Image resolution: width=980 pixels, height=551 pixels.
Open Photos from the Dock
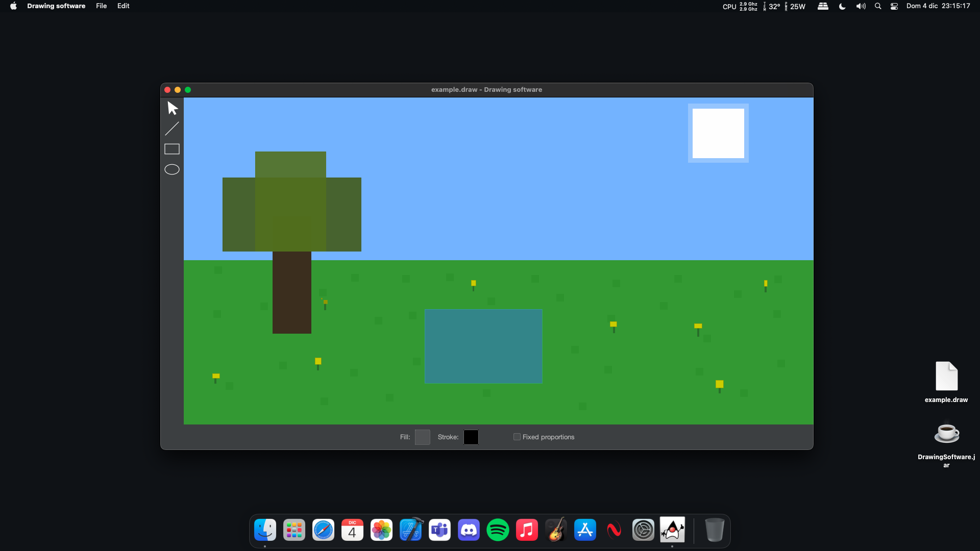click(x=382, y=530)
